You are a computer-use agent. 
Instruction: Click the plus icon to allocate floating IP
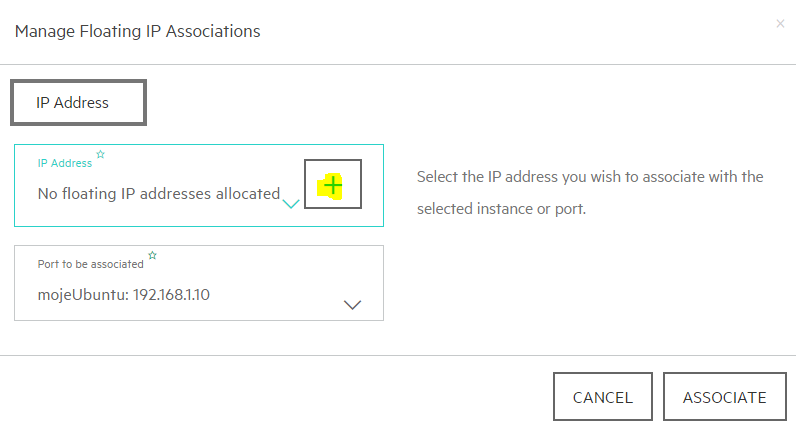click(333, 184)
